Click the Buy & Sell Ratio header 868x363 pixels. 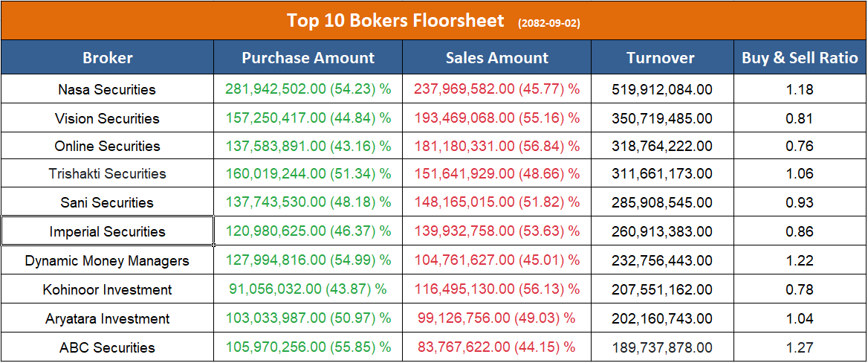[x=800, y=58]
